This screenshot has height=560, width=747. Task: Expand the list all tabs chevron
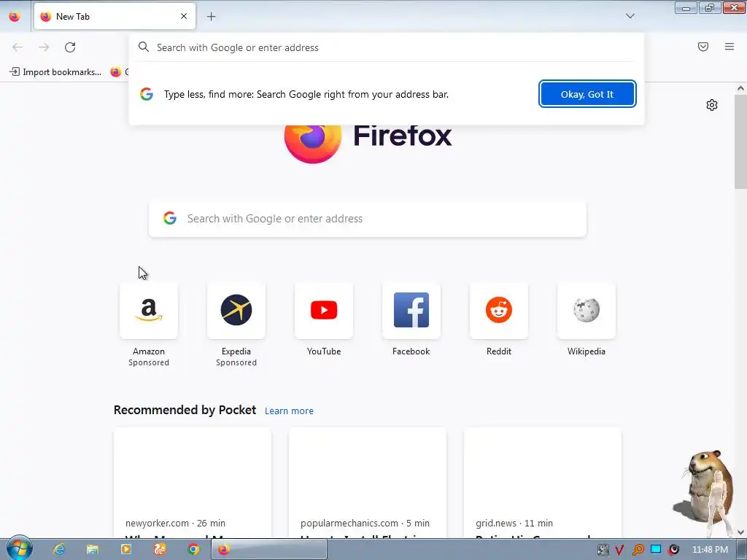click(630, 16)
